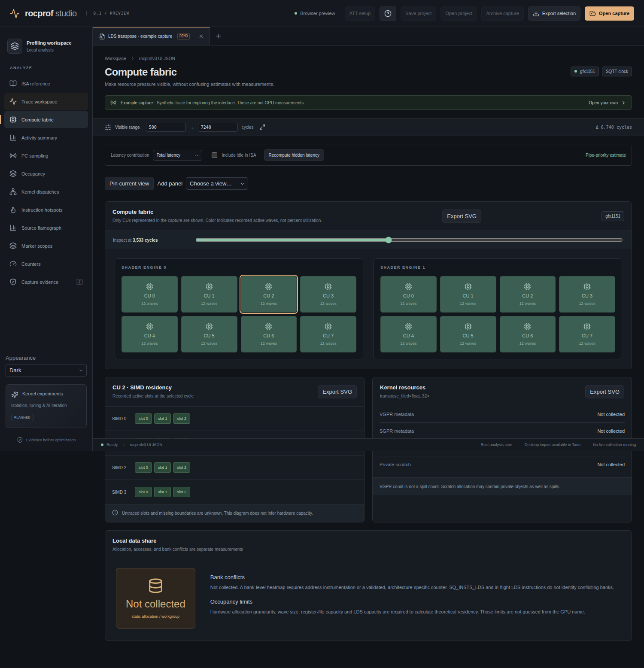
Task: Click the Activity summary chart icon
Action: pos(13,138)
